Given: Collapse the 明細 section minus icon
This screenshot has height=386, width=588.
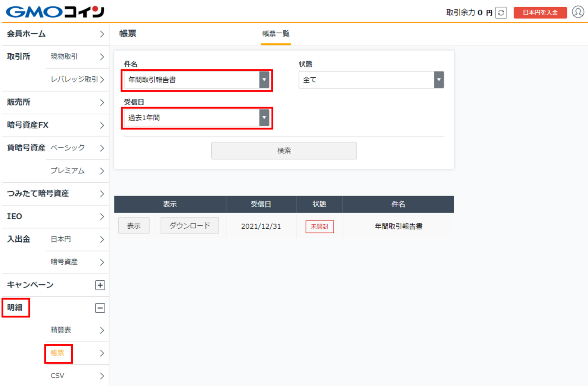Looking at the screenshot, I should click(x=100, y=308).
